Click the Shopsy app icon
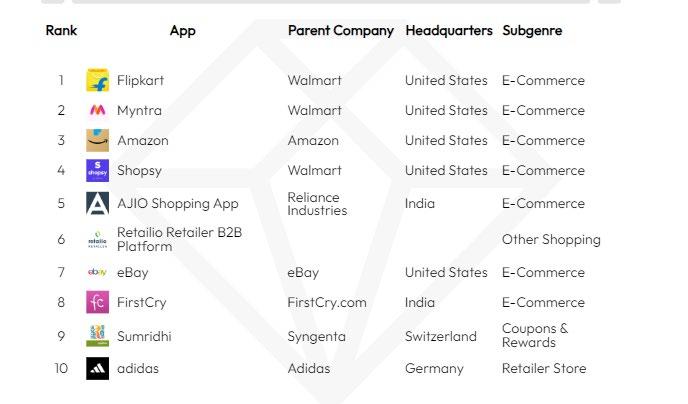 coord(97,171)
